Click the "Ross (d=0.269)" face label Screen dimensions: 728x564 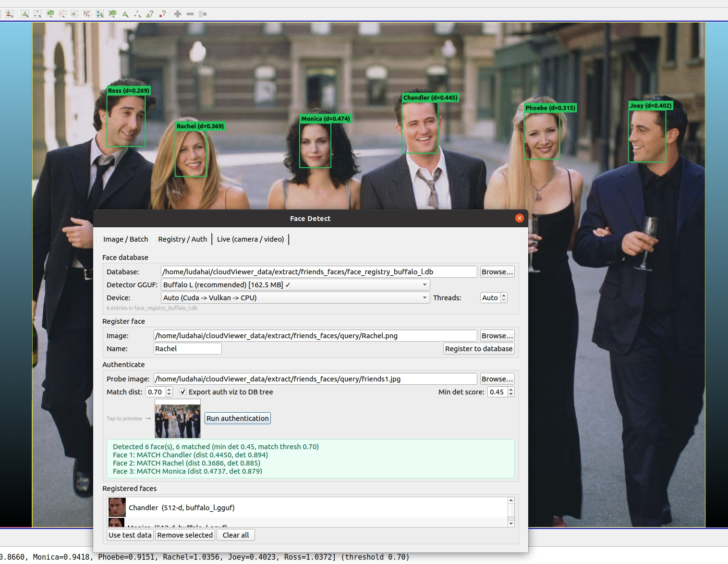[129, 90]
